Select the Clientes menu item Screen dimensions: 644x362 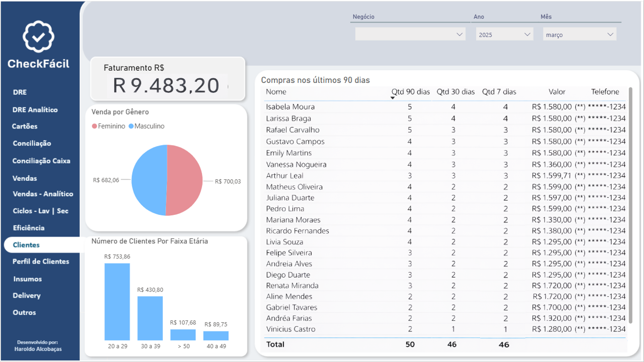(x=26, y=245)
